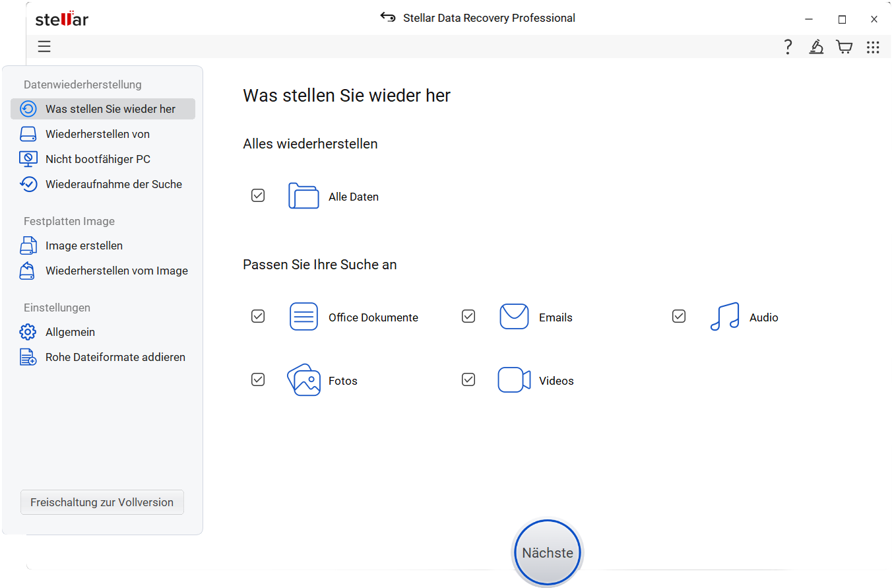Click the Stellar logo
The image size is (892, 588).
click(61, 18)
